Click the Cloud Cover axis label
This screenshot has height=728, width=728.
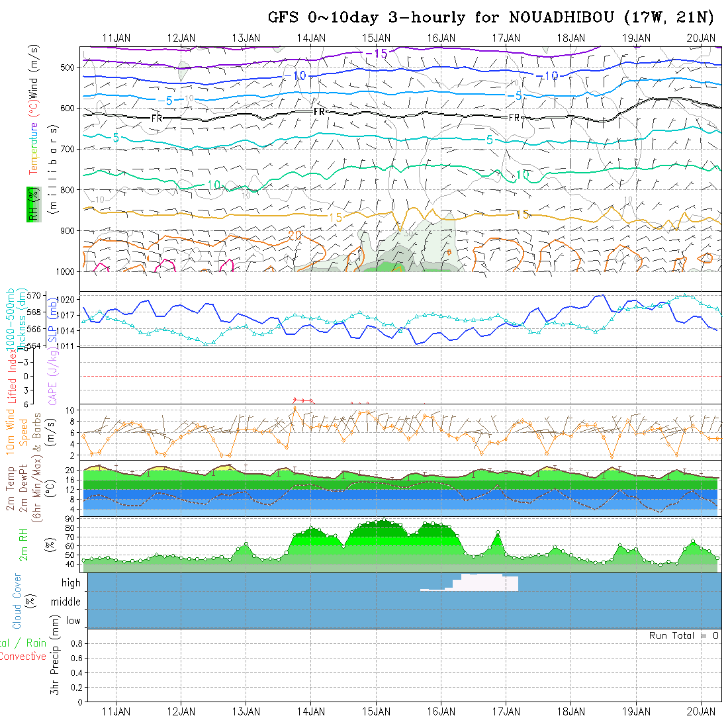(17, 600)
